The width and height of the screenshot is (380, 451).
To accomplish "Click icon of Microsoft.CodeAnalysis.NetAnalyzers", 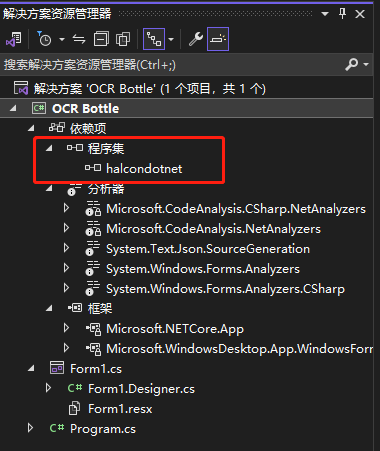I will (93, 228).
